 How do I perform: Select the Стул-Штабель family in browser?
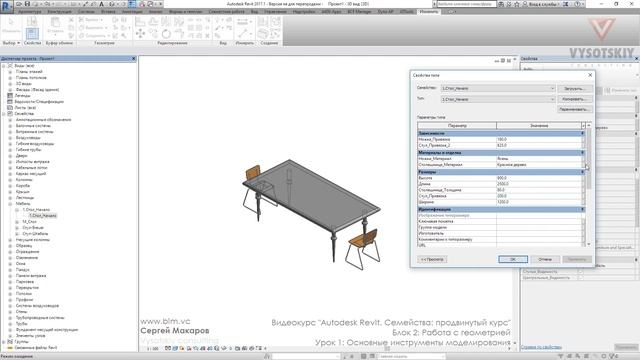pyautogui.click(x=35, y=234)
